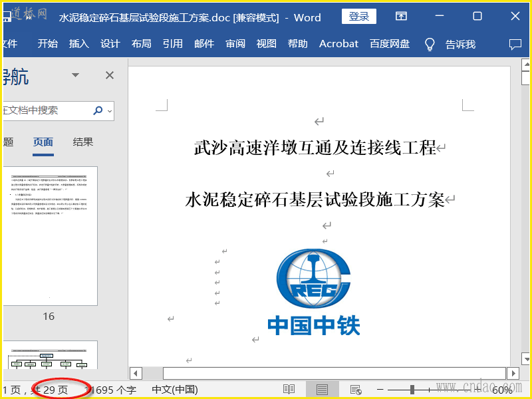The width and height of the screenshot is (532, 399).
Task: Switch to Print Layout view icon
Action: [322, 390]
